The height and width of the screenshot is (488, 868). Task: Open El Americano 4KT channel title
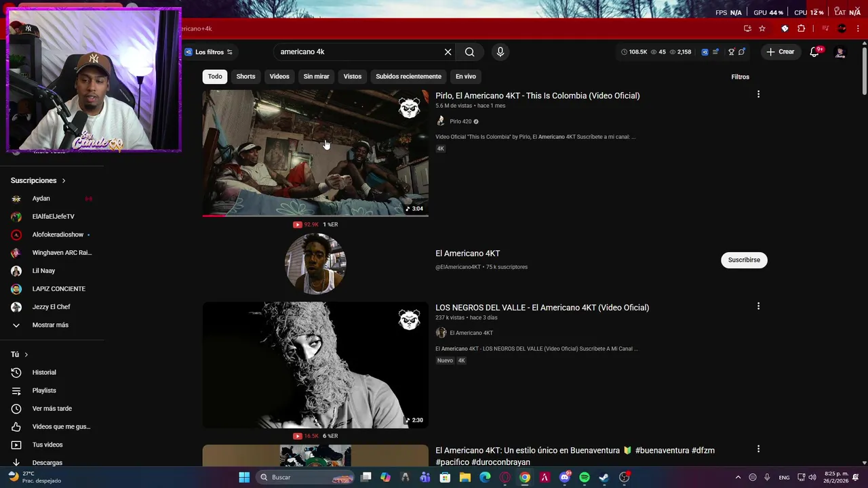point(468,253)
